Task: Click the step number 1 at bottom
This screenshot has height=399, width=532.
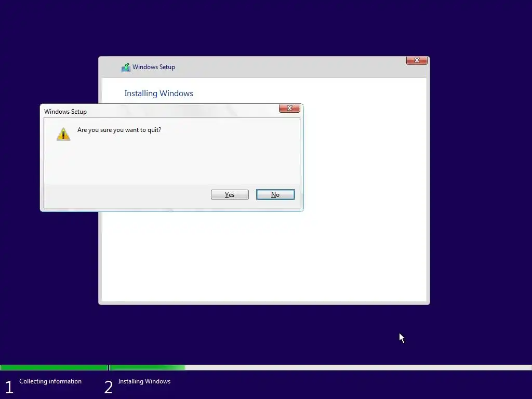Action: (9, 387)
